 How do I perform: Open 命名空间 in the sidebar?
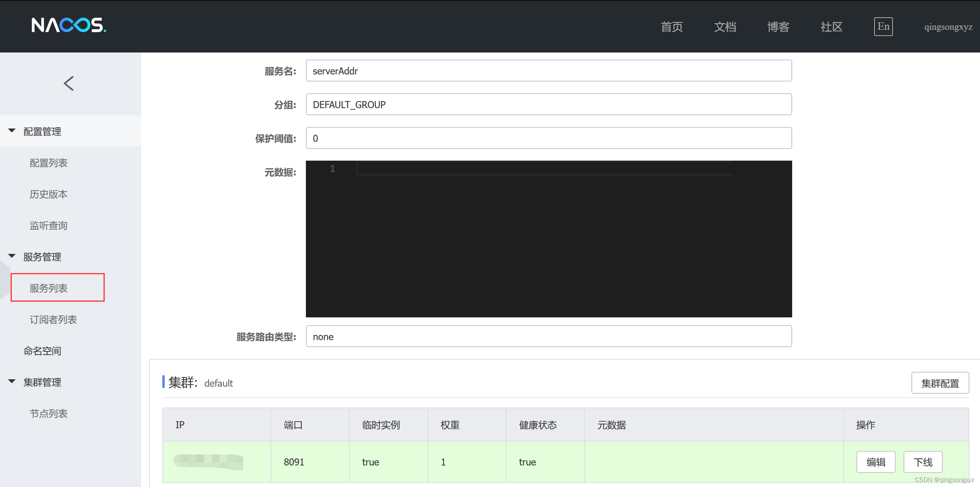42,351
